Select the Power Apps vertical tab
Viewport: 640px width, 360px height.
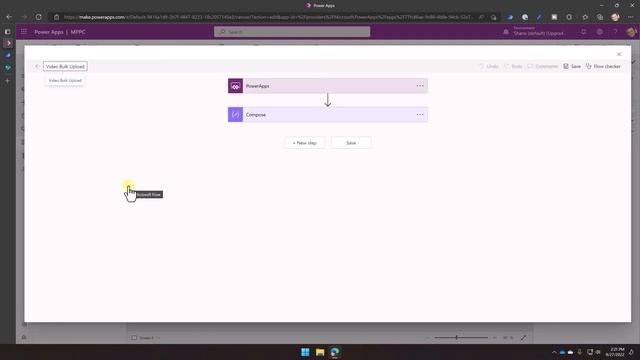click(x=7, y=43)
